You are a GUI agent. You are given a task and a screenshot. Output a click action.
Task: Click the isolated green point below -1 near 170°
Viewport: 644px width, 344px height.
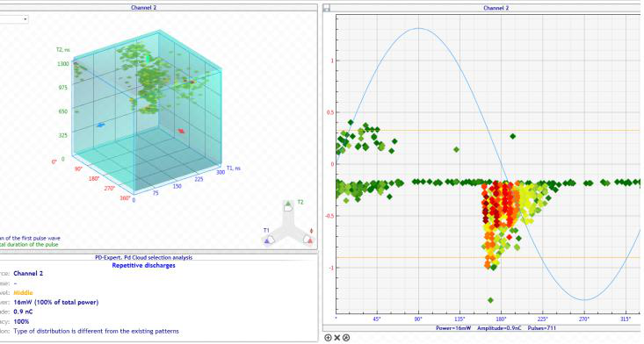pyautogui.click(x=490, y=300)
